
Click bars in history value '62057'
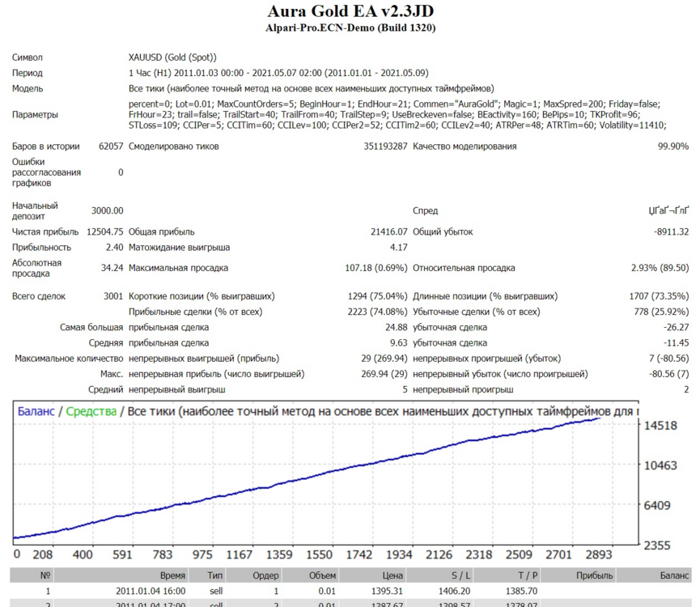pyautogui.click(x=111, y=146)
